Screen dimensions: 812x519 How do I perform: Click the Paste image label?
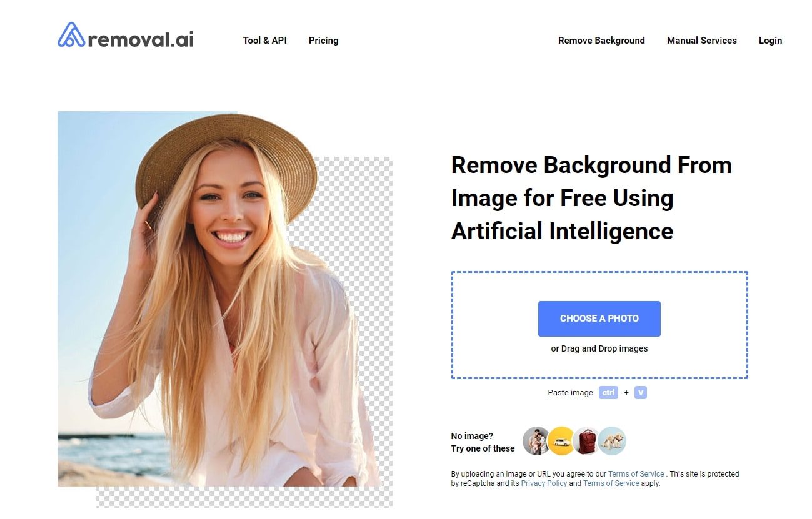[x=570, y=393]
